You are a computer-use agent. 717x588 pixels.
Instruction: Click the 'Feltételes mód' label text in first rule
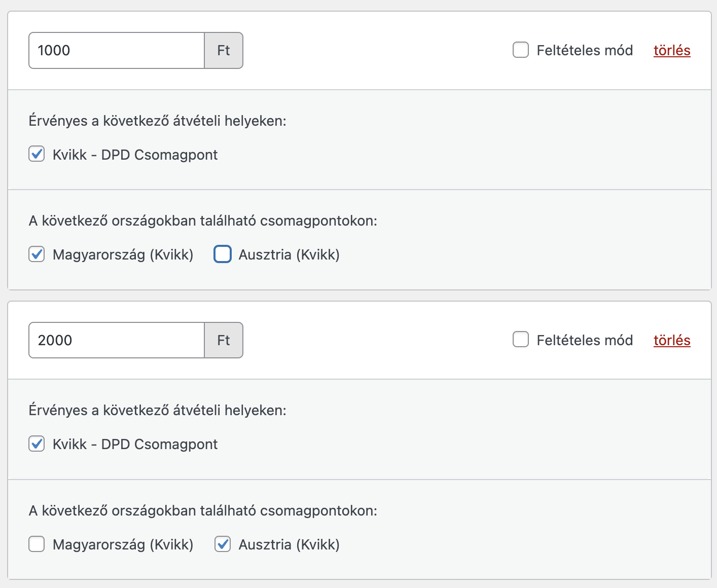585,51
